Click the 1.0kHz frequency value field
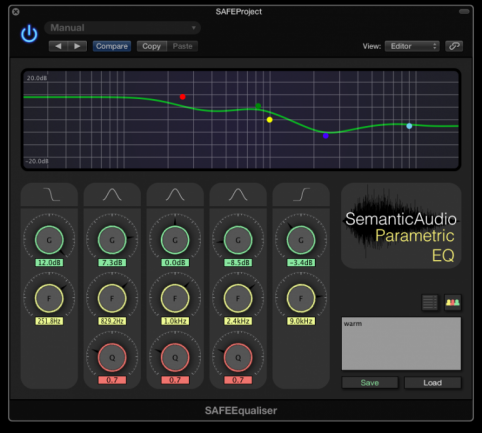Image resolution: width=482 pixels, height=433 pixels. click(175, 321)
